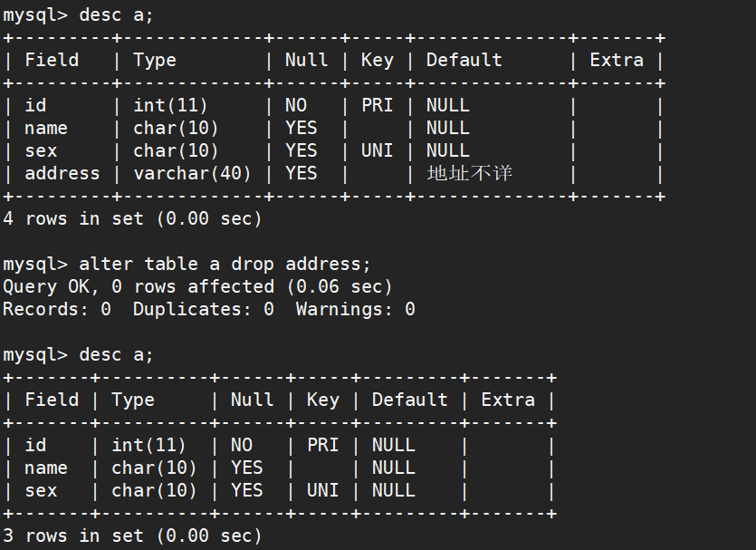This screenshot has width=756, height=550.
Task: Click "UNI" key value in three-row table
Action: point(322,490)
